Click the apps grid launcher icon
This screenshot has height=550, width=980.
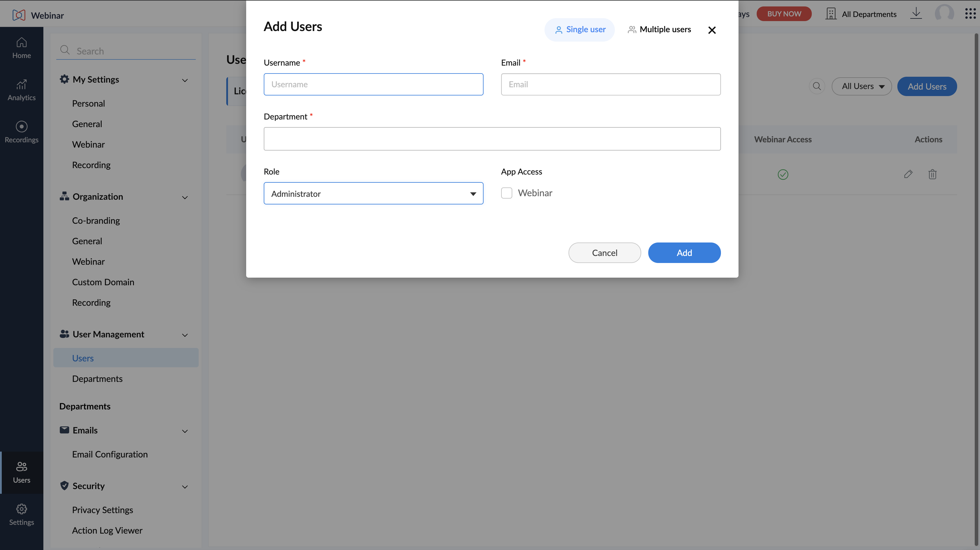970,14
